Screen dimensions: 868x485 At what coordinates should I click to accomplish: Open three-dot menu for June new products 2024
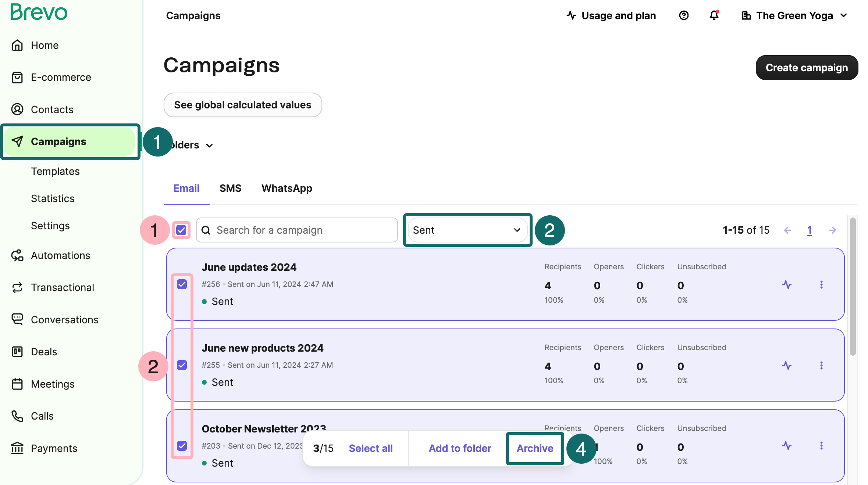click(x=821, y=366)
